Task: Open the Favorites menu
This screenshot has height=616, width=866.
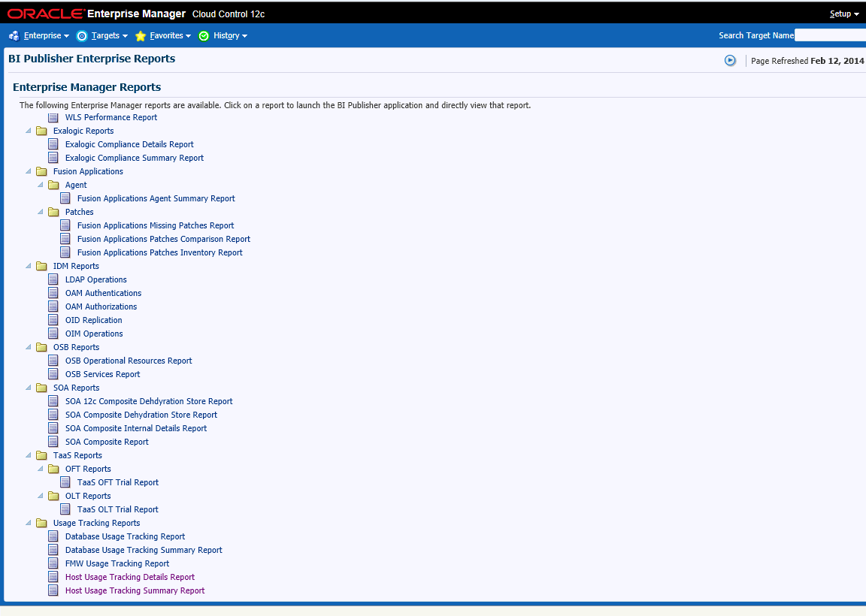Action: pos(170,35)
